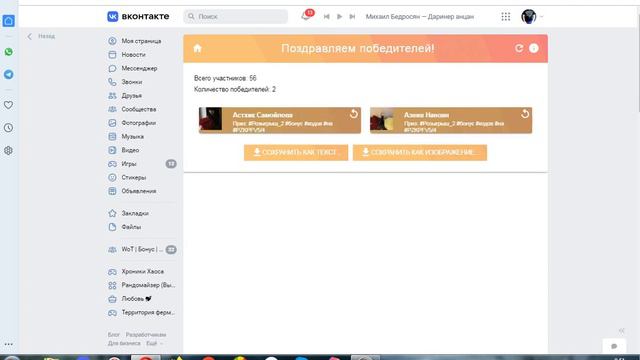Open Telegram icon in left strip

click(9, 74)
